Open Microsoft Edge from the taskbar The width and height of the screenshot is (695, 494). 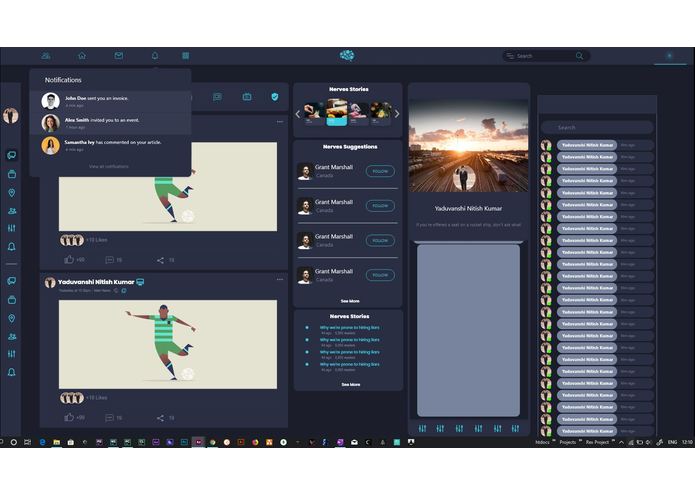tap(43, 442)
